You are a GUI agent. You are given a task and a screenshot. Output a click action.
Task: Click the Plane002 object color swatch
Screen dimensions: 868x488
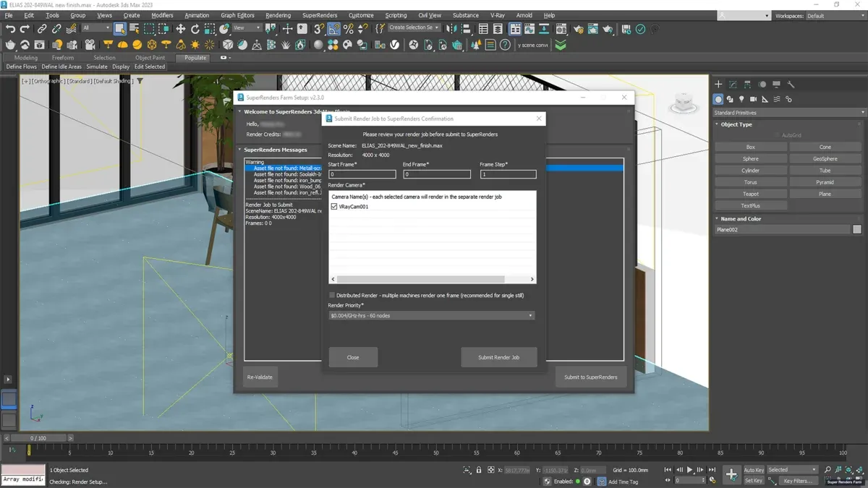click(x=857, y=229)
